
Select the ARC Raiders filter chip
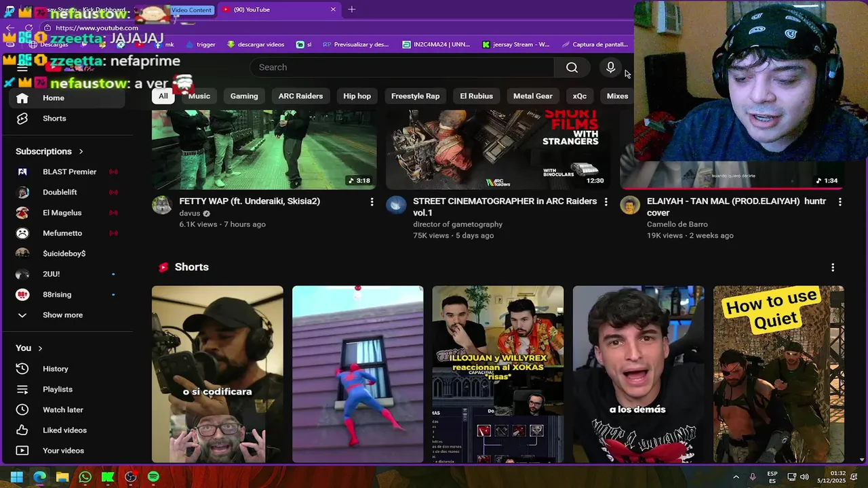300,96
